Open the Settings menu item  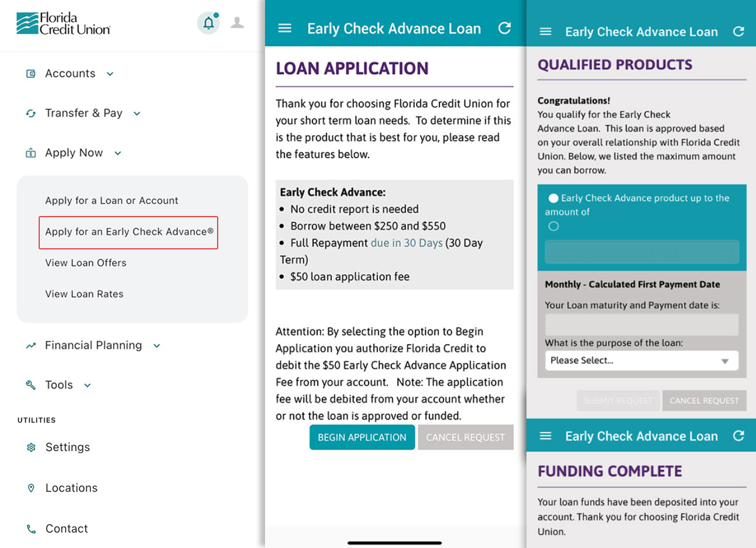click(68, 447)
